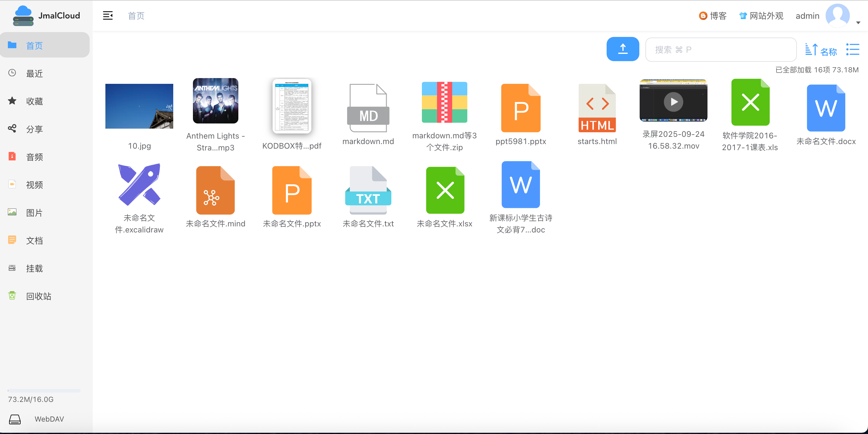Open the admin avatar menu
Image resolution: width=868 pixels, height=434 pixels.
[837, 15]
